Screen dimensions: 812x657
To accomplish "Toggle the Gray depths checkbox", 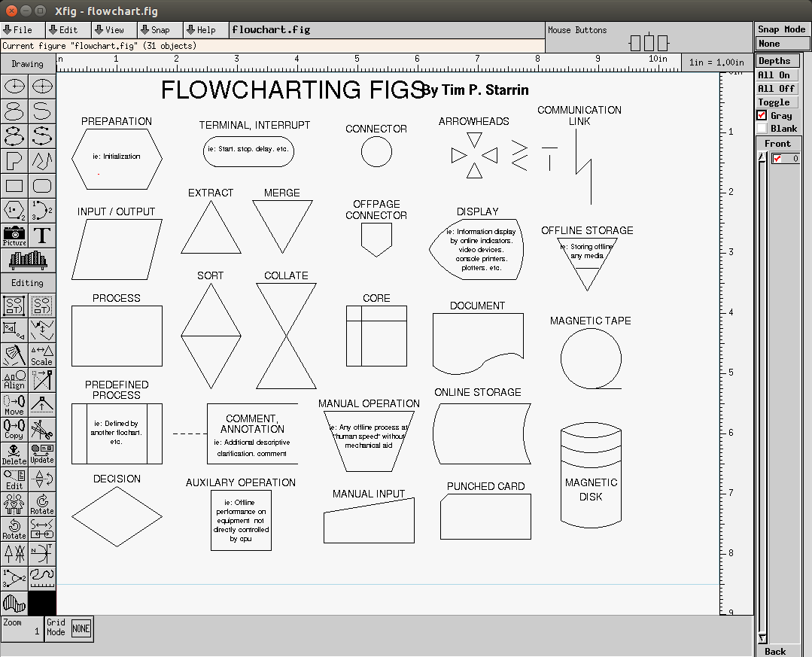I will click(x=762, y=115).
